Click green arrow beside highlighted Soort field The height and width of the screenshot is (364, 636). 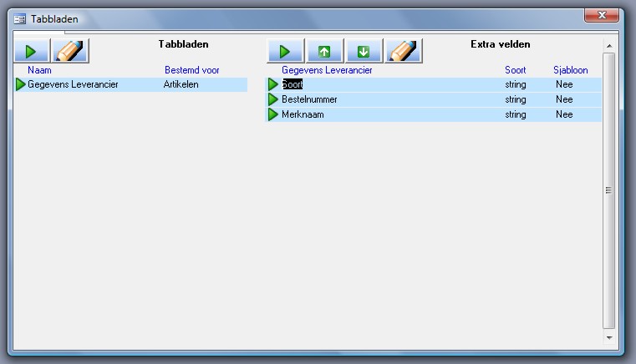[x=272, y=84]
